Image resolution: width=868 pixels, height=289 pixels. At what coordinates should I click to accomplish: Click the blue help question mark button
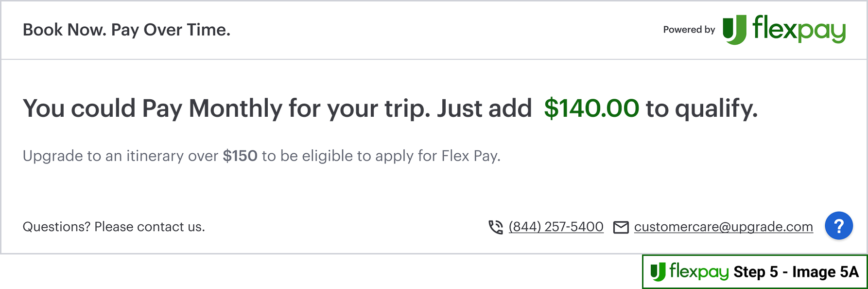[x=838, y=226]
